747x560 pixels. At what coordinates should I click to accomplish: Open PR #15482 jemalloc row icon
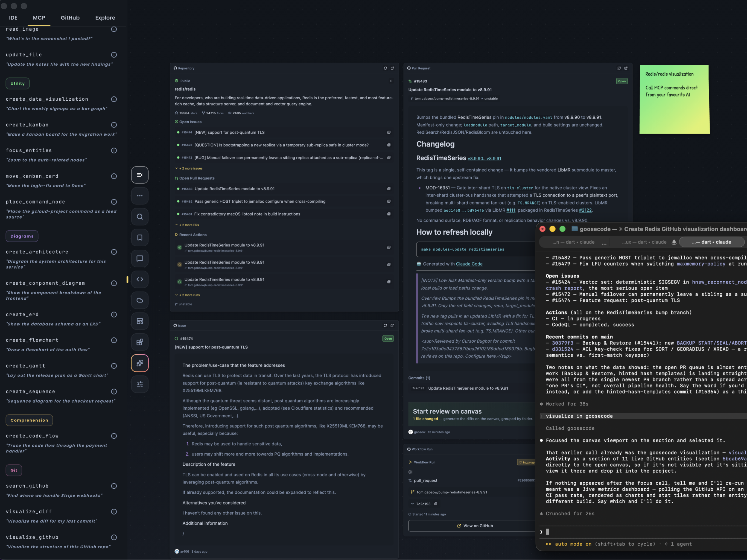point(389,201)
